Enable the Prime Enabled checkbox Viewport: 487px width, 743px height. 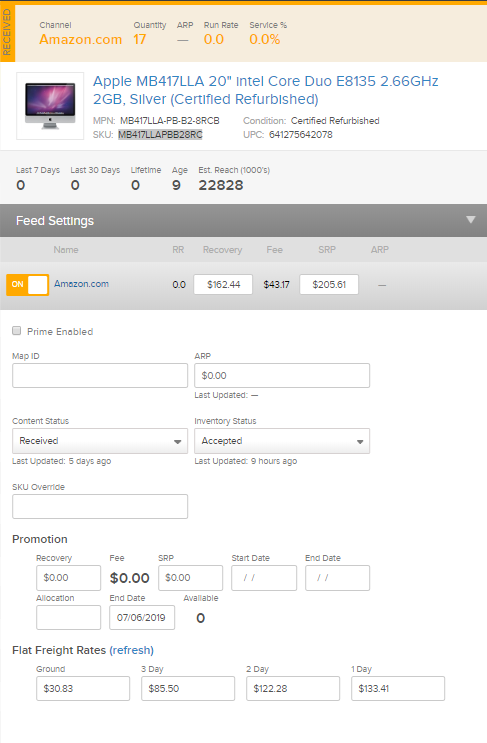(17, 331)
